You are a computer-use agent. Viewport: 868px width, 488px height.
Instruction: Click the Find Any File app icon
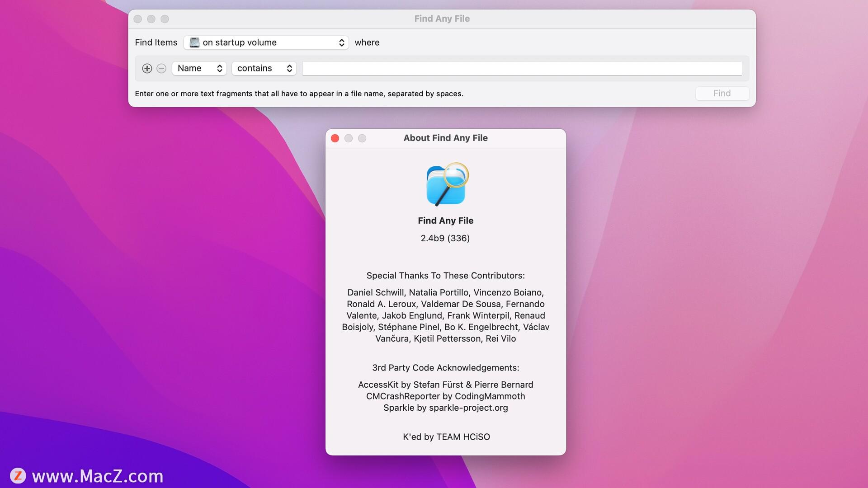coord(447,184)
